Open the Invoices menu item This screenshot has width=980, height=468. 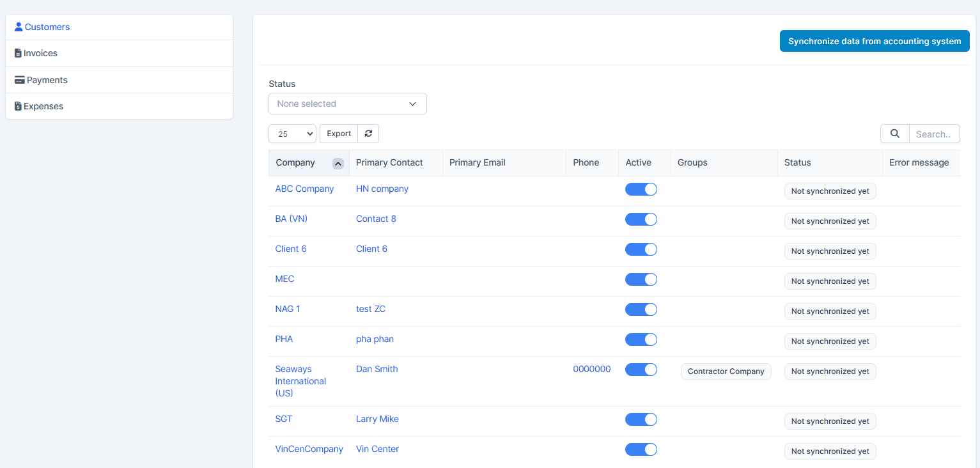click(40, 53)
